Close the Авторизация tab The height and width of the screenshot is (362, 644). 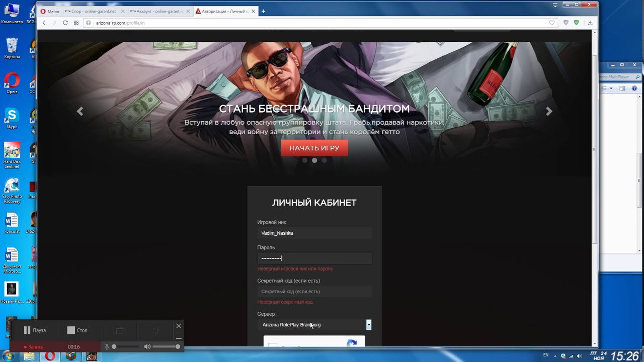(253, 11)
